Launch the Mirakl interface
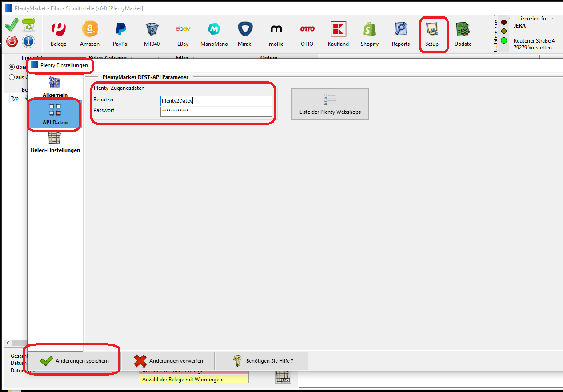 245,34
